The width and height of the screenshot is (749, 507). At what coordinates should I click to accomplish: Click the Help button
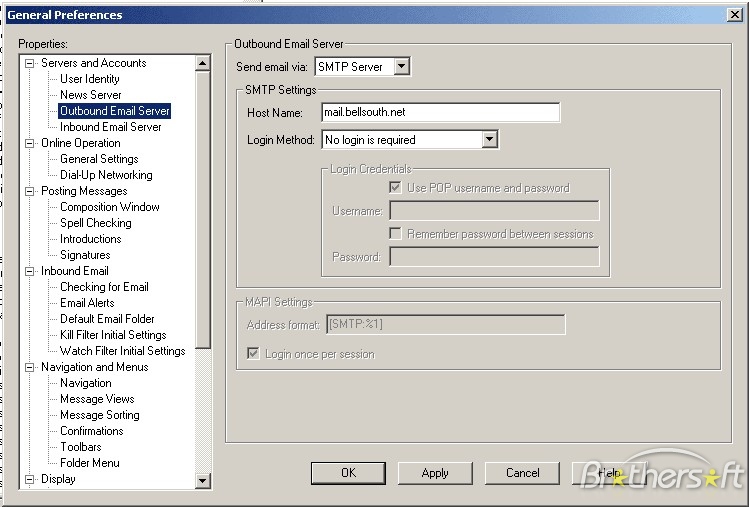[609, 473]
